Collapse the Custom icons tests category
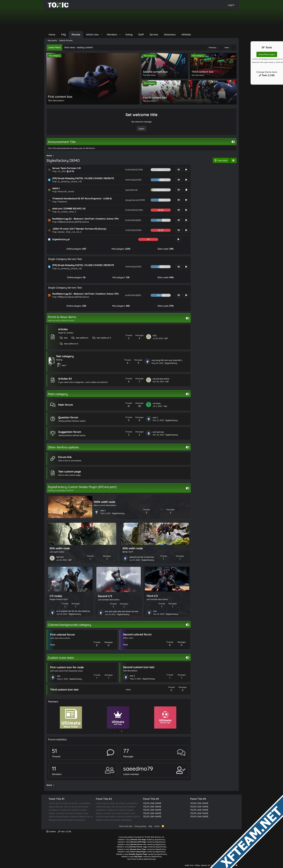 (187, 657)
